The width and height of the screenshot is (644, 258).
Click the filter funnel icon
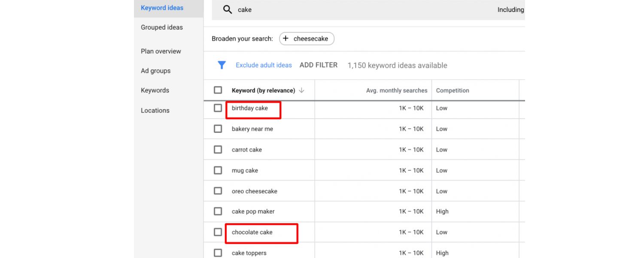click(222, 65)
